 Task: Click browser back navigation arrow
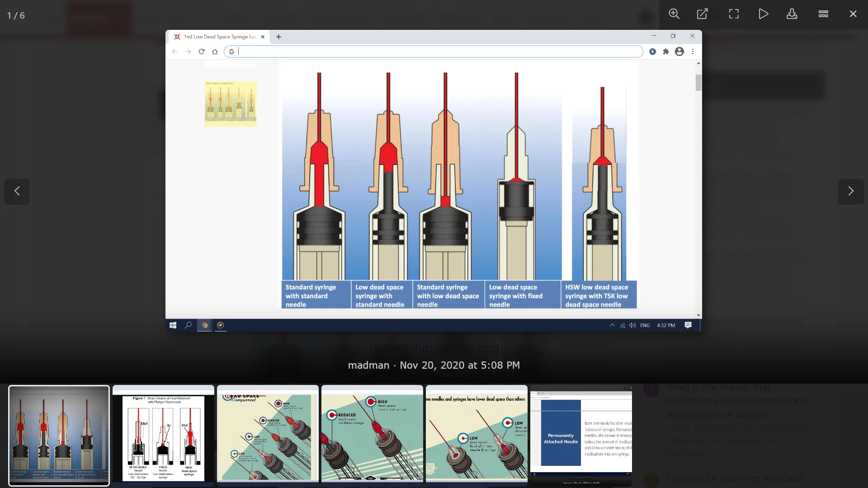point(175,51)
